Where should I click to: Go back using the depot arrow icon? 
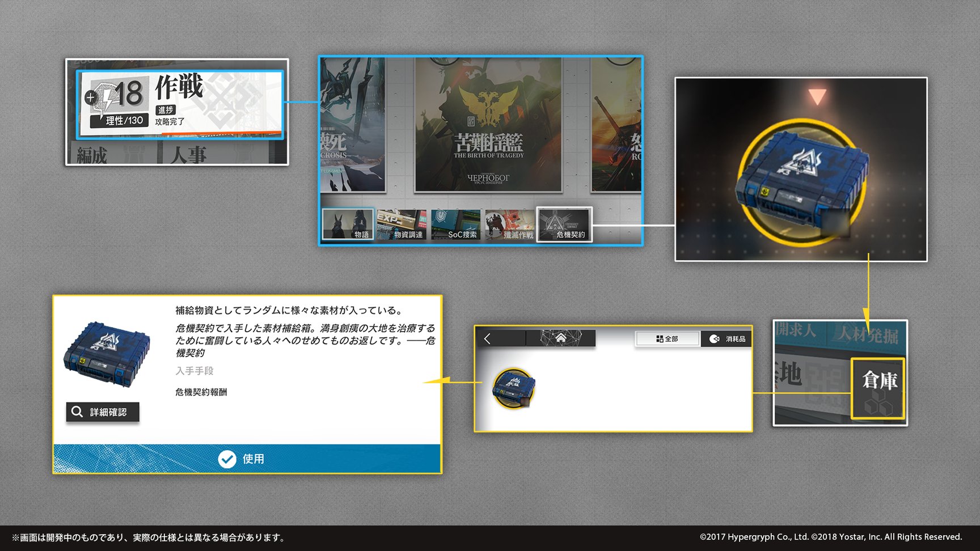pos(487,338)
